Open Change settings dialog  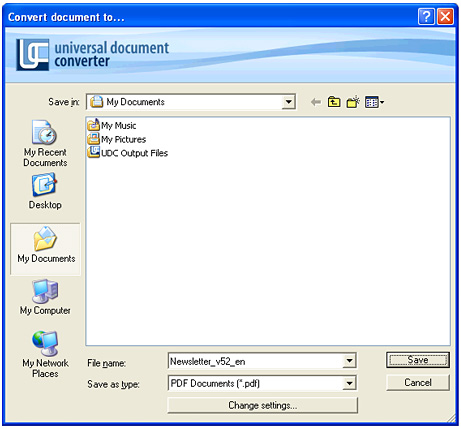pyautogui.click(x=262, y=405)
